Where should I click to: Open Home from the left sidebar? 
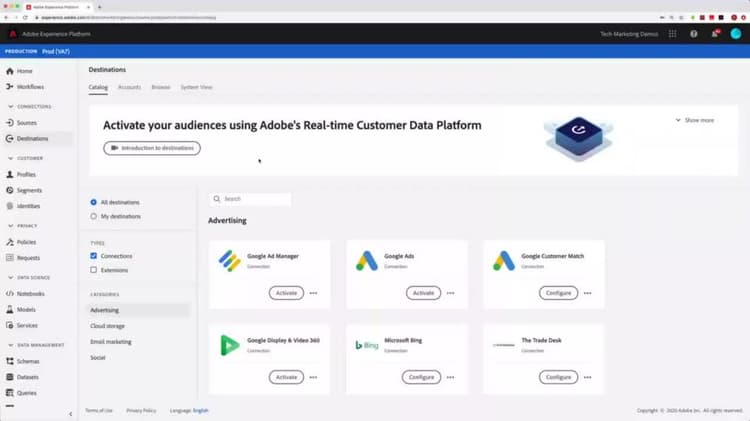click(20, 71)
